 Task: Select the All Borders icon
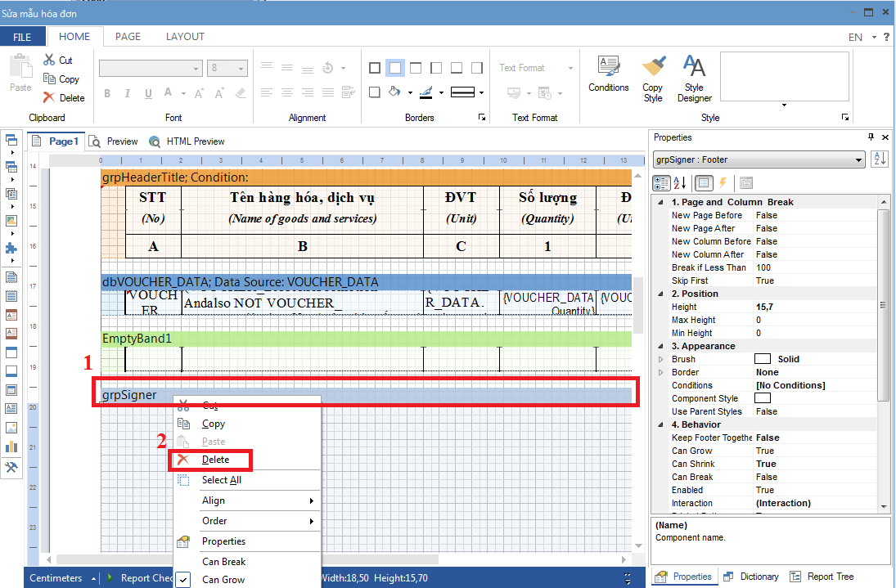pyautogui.click(x=375, y=68)
